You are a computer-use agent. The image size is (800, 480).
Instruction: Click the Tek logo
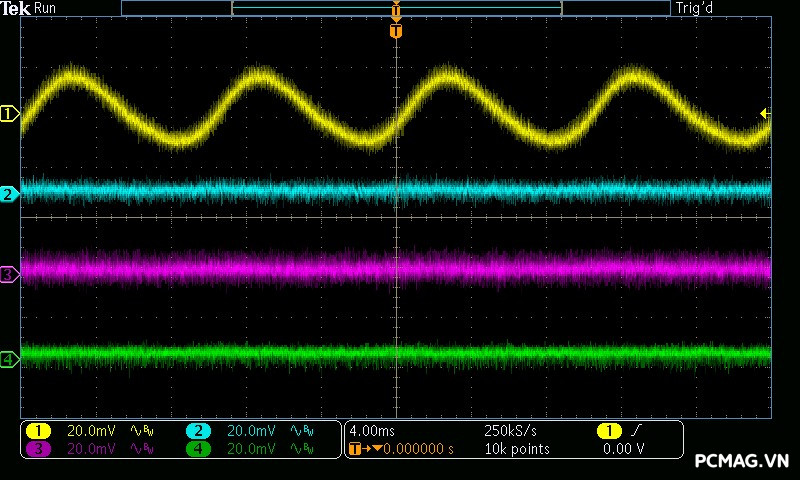click(x=15, y=8)
